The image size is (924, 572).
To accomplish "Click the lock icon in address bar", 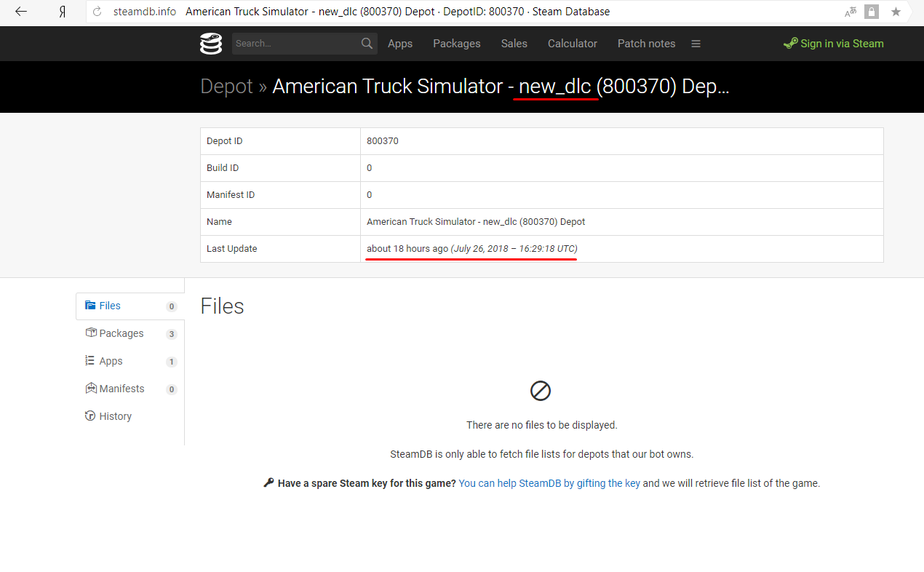I will pos(872,12).
